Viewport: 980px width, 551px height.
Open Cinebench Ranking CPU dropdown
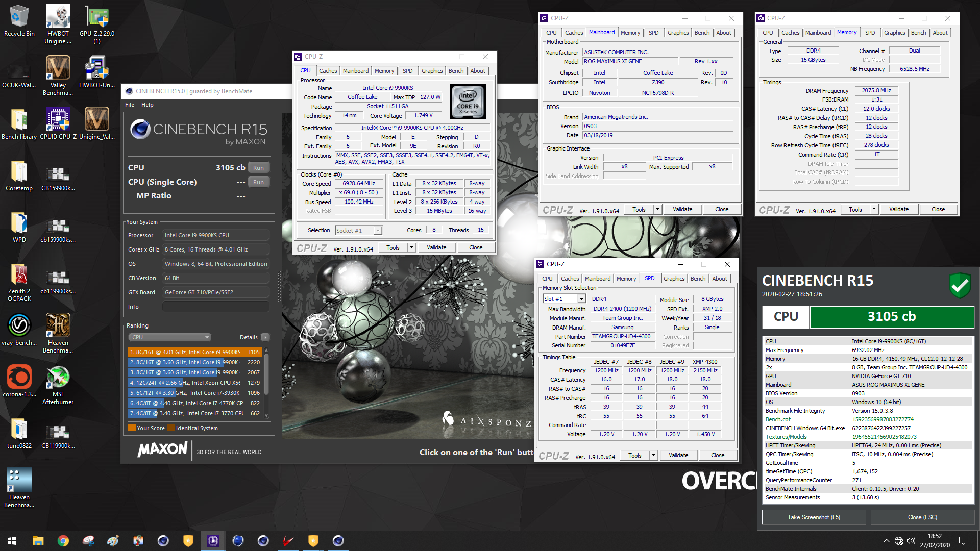[170, 337]
